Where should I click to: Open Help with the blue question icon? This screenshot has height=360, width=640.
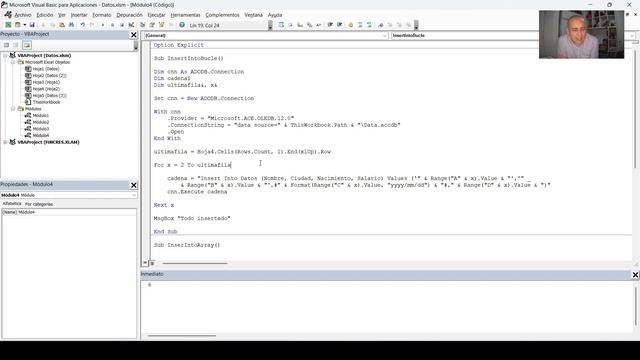(182, 25)
